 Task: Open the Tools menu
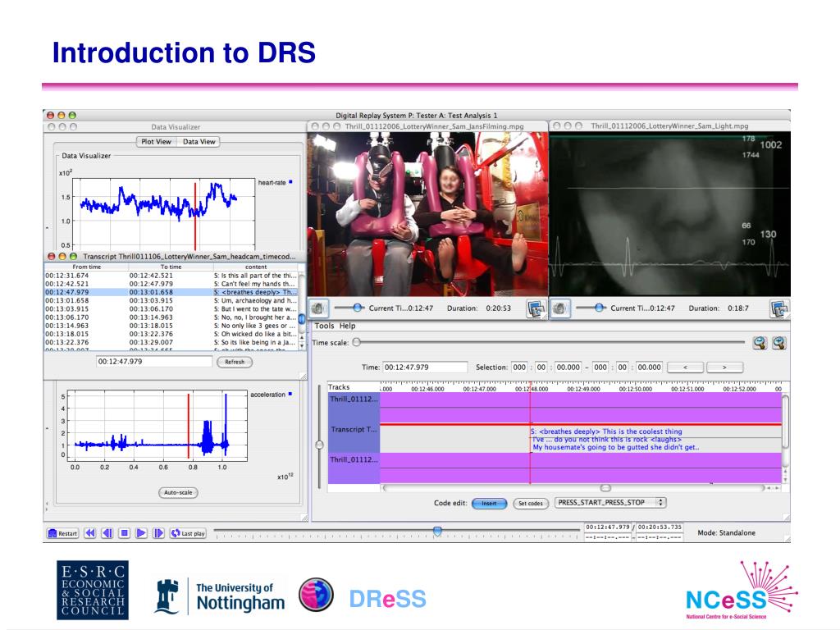pos(324,326)
